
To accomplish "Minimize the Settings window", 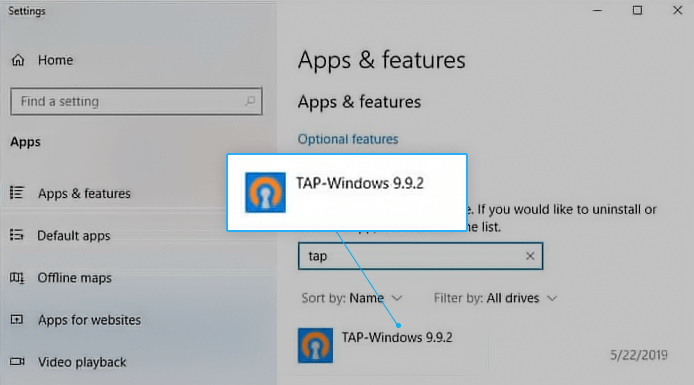I will pos(598,10).
